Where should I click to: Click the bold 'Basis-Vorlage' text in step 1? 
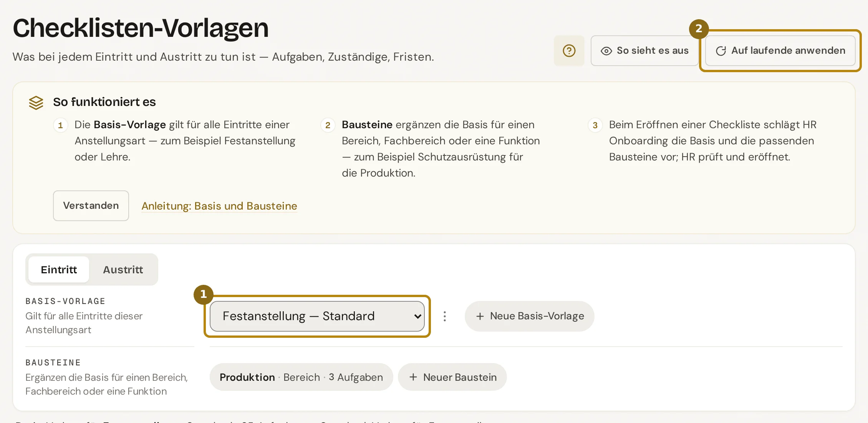[x=130, y=125]
